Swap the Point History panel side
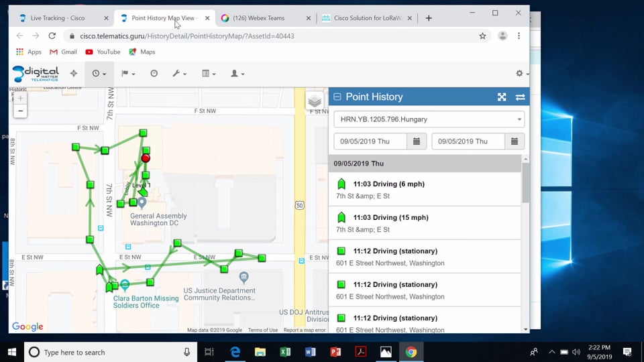Screen dimensions: 644x362 pos(520,97)
